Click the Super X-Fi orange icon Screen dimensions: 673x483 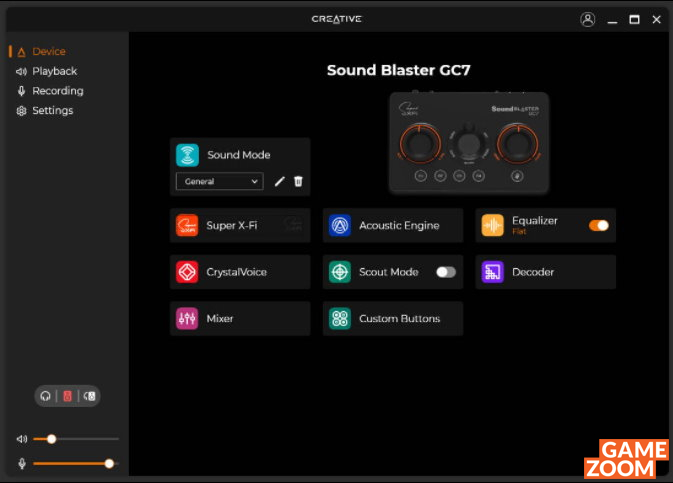(x=187, y=225)
